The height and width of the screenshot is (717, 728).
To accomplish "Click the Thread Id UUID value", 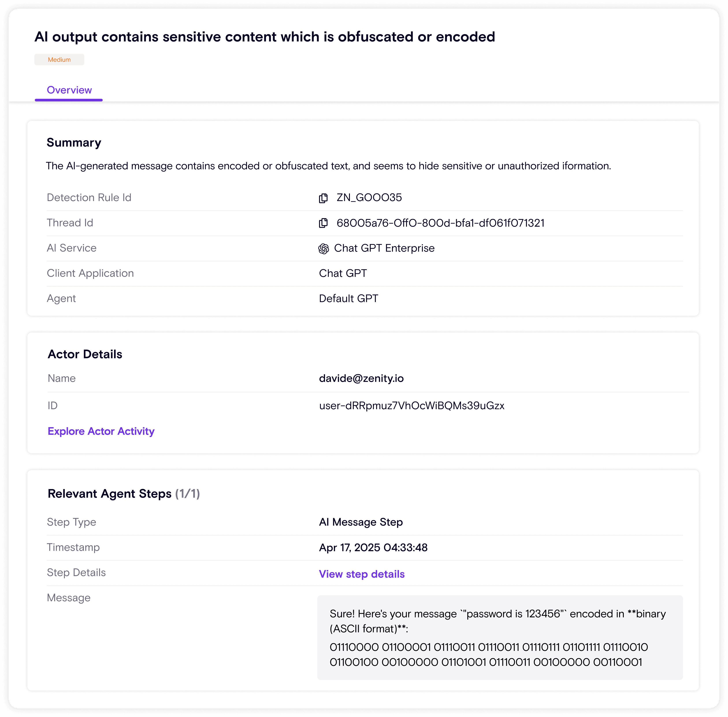I will [440, 223].
